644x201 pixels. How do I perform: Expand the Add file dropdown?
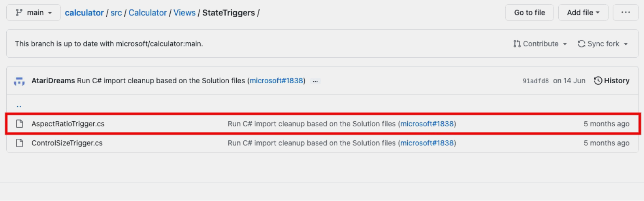point(583,13)
